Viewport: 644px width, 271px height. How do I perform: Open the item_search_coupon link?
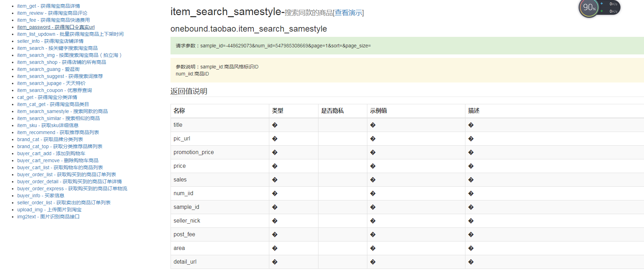(54, 90)
